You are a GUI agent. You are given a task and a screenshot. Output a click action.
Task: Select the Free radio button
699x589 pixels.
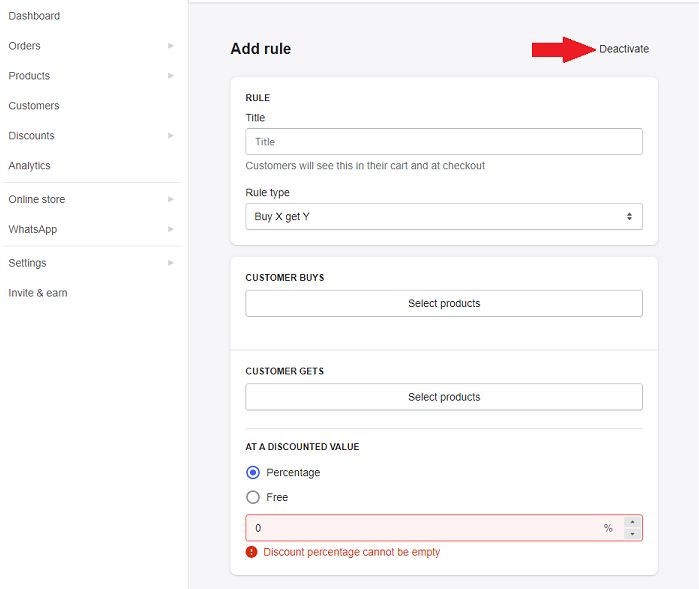pyautogui.click(x=253, y=497)
